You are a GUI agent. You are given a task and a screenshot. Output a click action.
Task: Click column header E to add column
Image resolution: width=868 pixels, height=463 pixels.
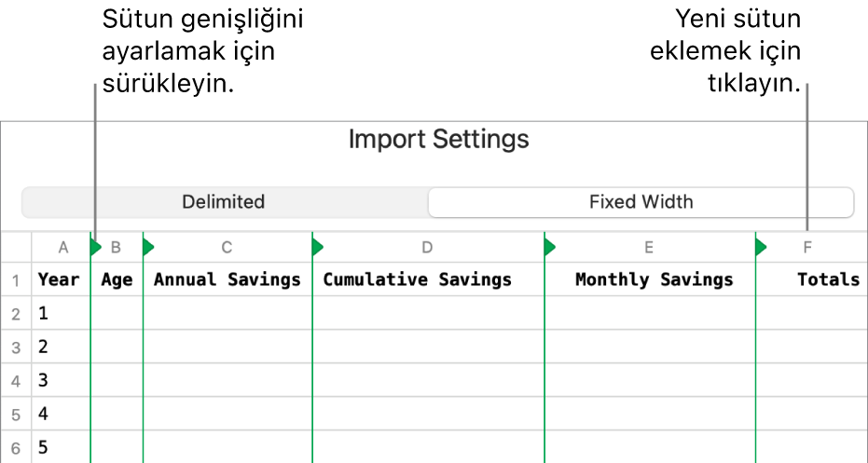tap(649, 248)
